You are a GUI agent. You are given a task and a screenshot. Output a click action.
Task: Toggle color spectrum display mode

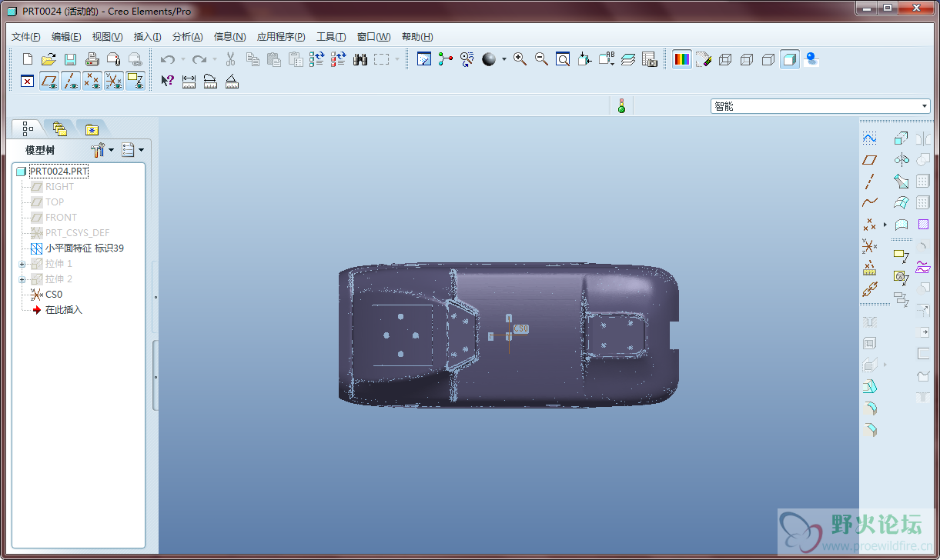pyautogui.click(x=682, y=59)
